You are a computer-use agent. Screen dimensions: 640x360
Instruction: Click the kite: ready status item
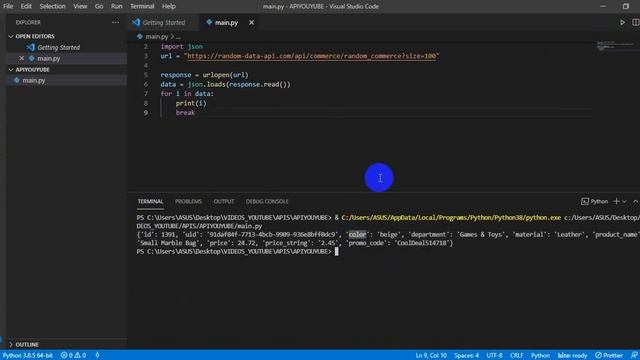pos(572,356)
